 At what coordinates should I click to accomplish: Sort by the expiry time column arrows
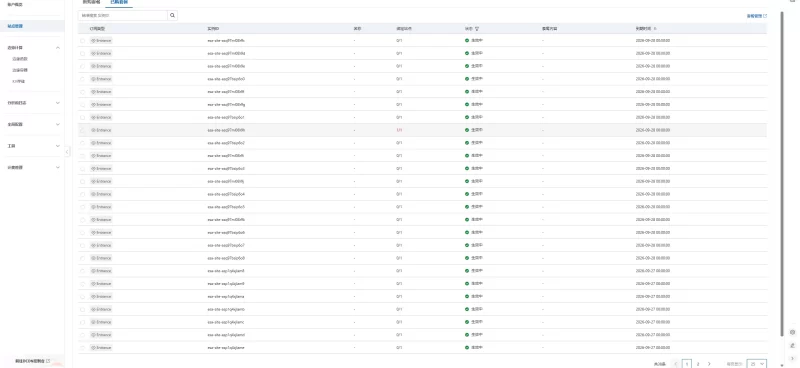(x=655, y=29)
